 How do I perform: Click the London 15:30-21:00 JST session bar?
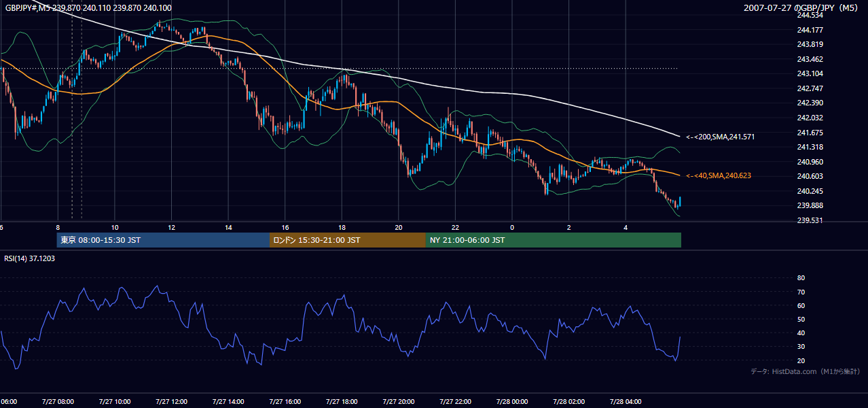click(348, 240)
